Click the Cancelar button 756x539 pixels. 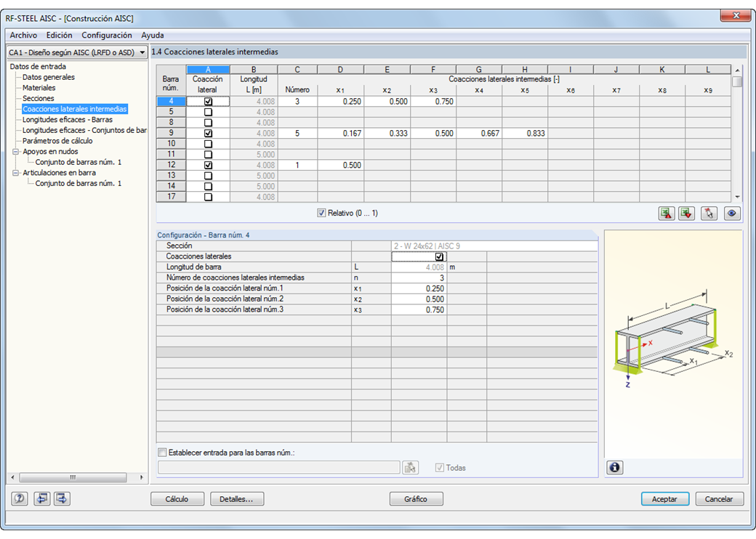[x=719, y=499]
